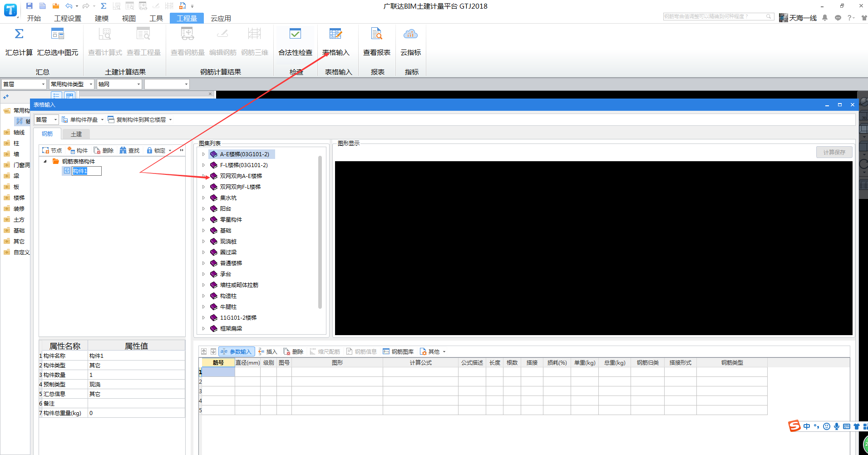Expand 集水坑 atlas node

[x=203, y=198]
